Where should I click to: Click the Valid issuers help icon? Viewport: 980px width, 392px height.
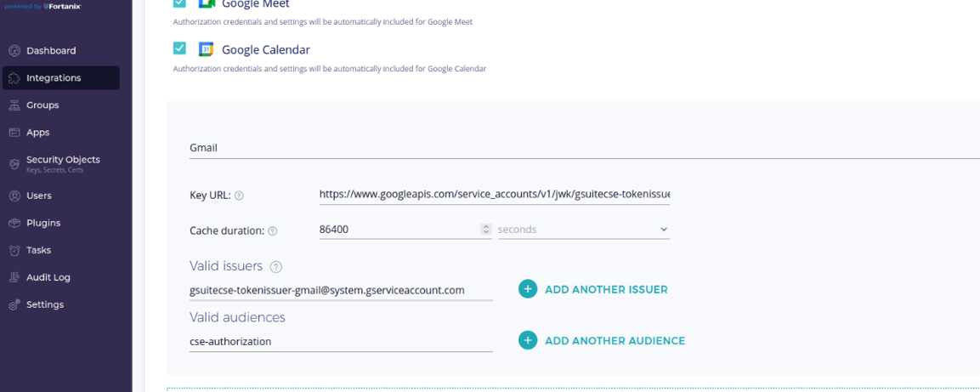275,267
